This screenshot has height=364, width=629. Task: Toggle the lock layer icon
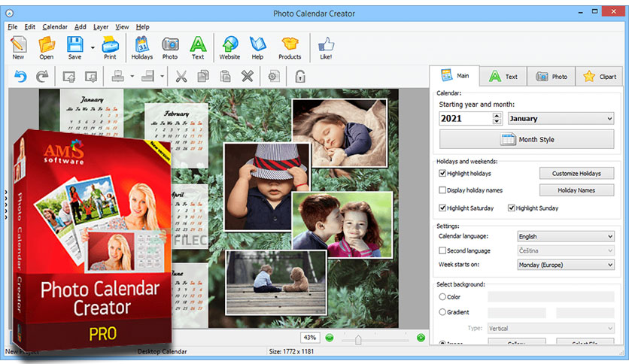click(x=300, y=76)
